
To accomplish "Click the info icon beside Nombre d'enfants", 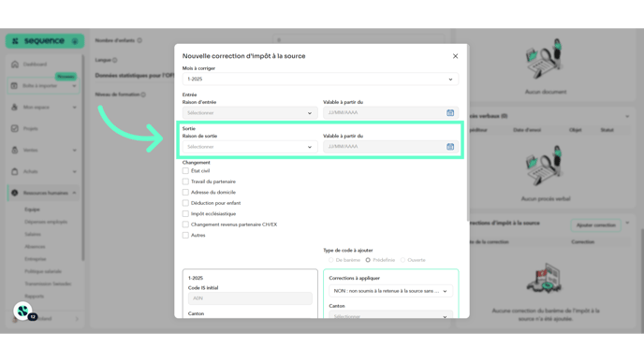I will pos(139,40).
